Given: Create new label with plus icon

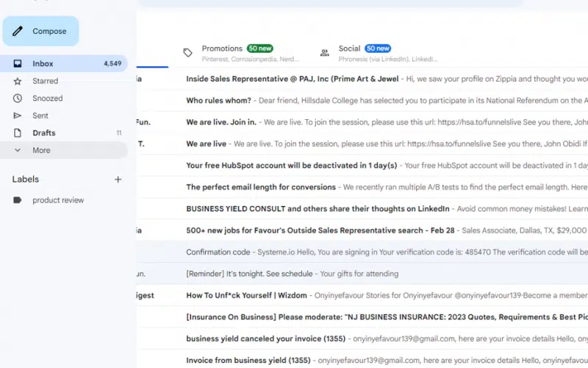Looking at the screenshot, I should coord(118,180).
